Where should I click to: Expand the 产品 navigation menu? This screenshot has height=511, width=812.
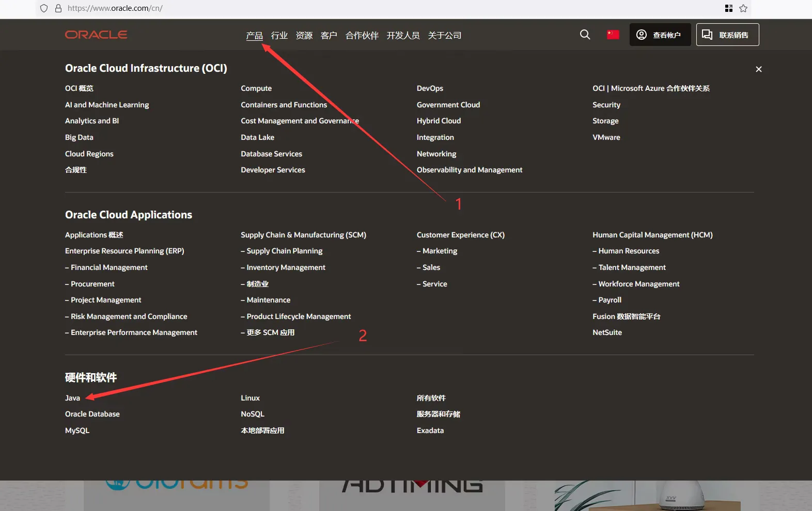coord(254,36)
